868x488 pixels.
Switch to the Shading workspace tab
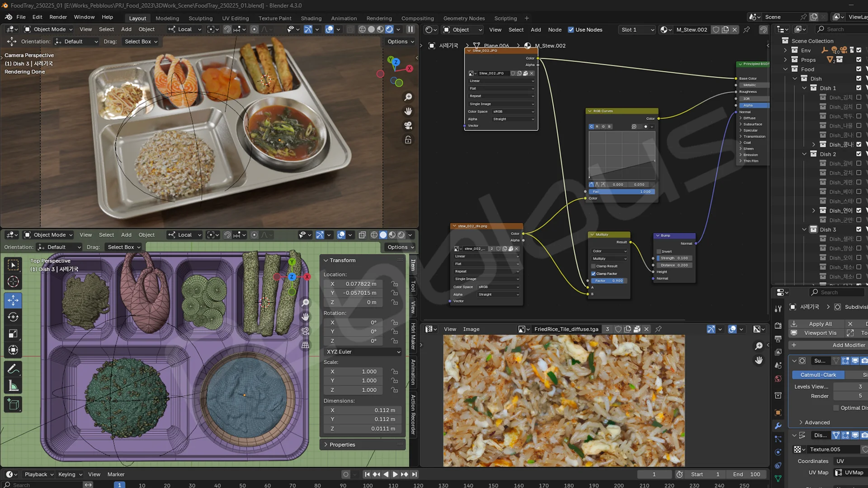point(311,19)
